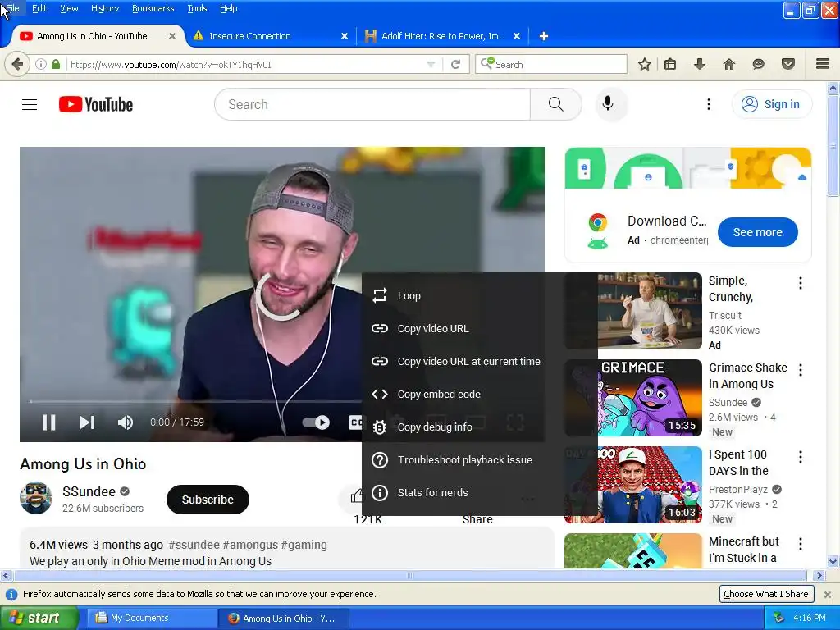
Task: Toggle autoplay switch in player
Action: click(x=316, y=422)
